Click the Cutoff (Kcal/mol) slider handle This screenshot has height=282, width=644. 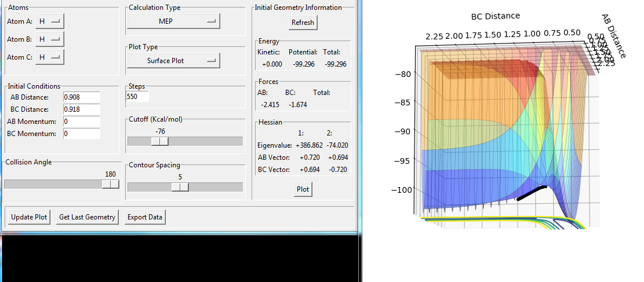click(159, 141)
